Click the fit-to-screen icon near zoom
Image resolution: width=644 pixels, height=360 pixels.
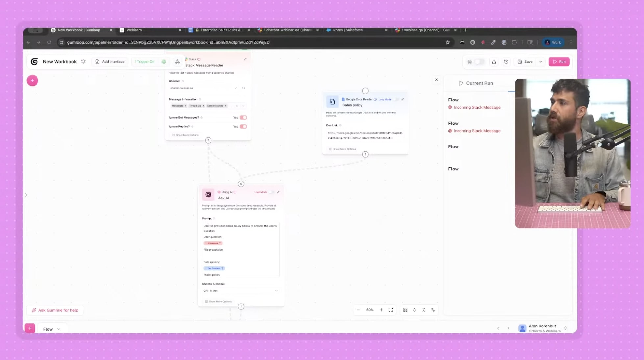pos(391,310)
